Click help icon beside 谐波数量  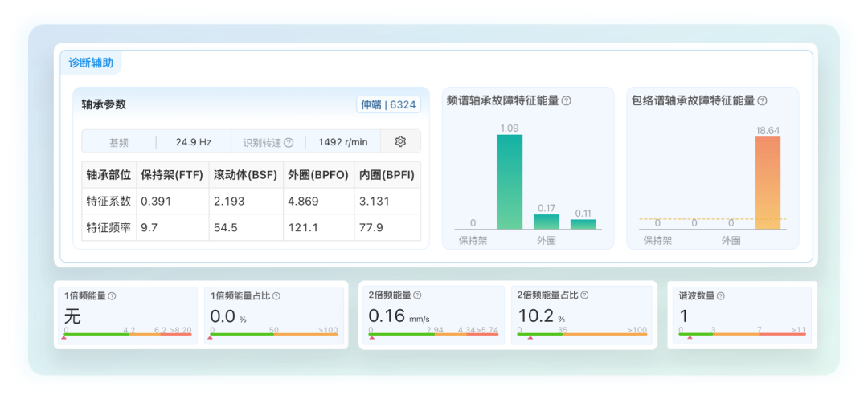(721, 296)
